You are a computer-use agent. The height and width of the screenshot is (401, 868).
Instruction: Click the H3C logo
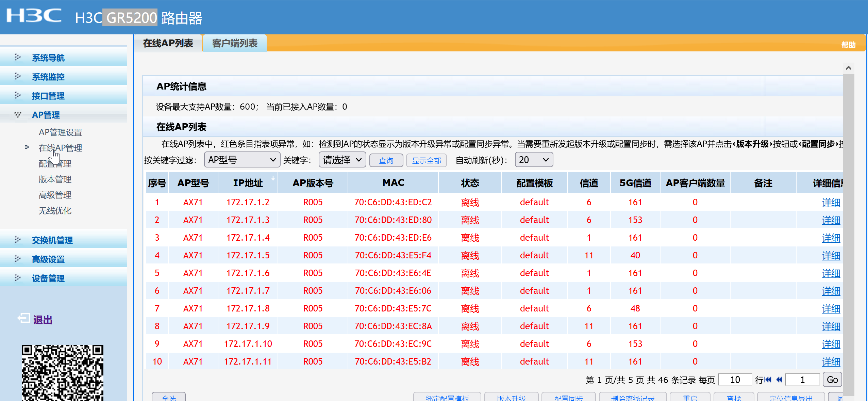click(x=34, y=16)
